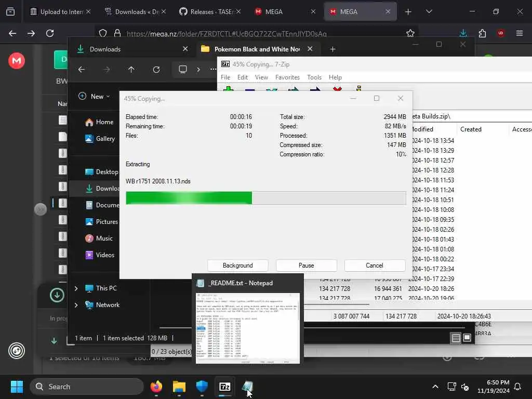Expand the MEGA left sidebar handle
This screenshot has width=532, height=399.
click(41, 209)
